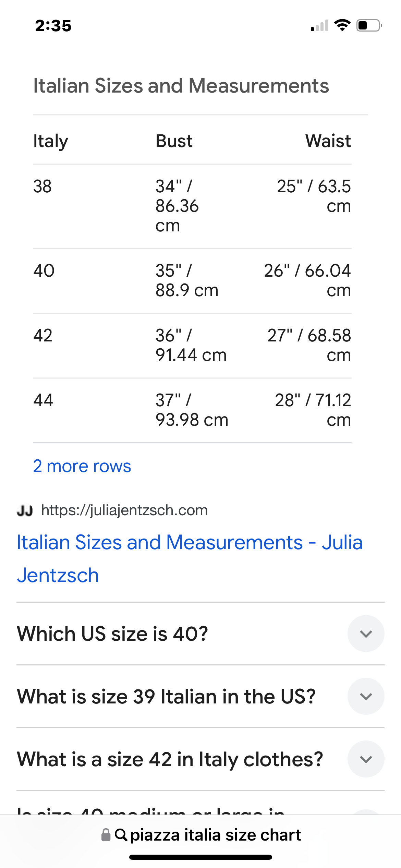Tap the home indicator bar
The height and width of the screenshot is (868, 401).
[x=200, y=857]
